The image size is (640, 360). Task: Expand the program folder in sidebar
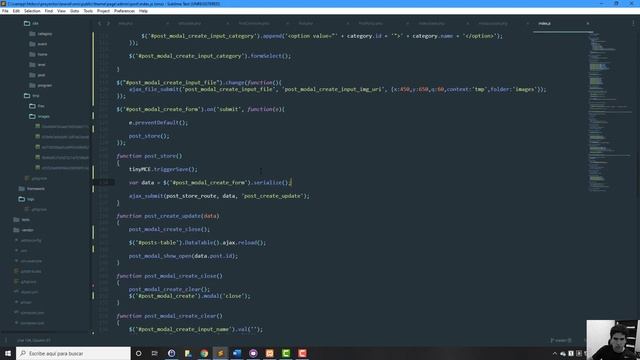tap(41, 85)
